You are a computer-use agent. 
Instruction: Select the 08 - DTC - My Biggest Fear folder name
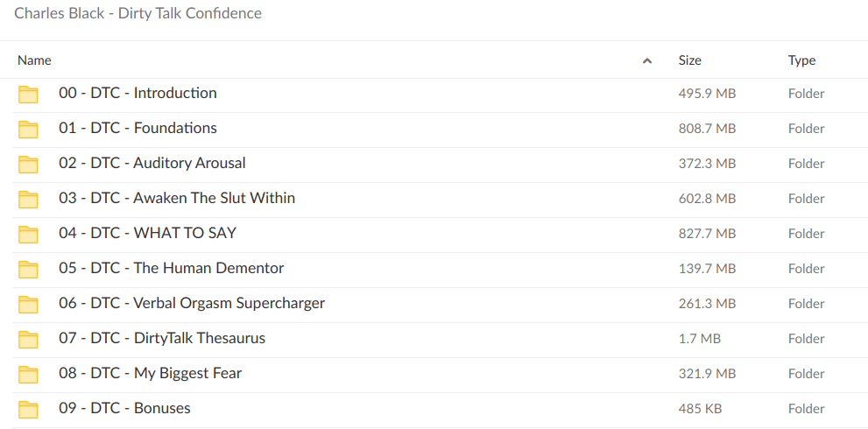(x=150, y=373)
